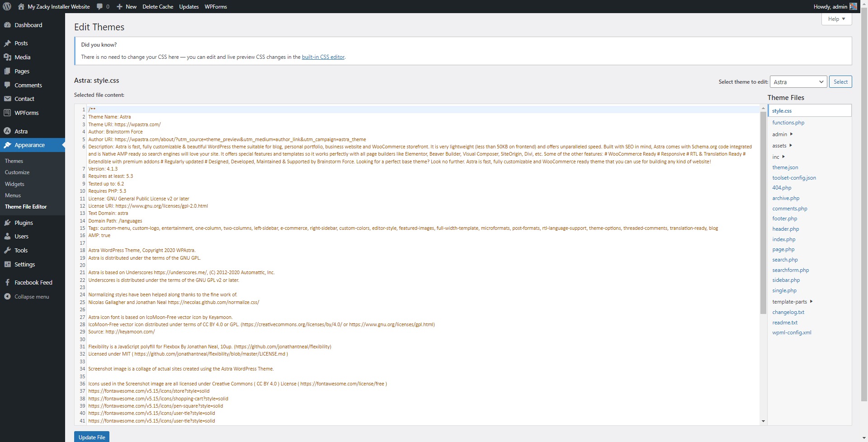The height and width of the screenshot is (442, 868).
Task: Expand the inc folder in Theme Files
Action: 778,157
